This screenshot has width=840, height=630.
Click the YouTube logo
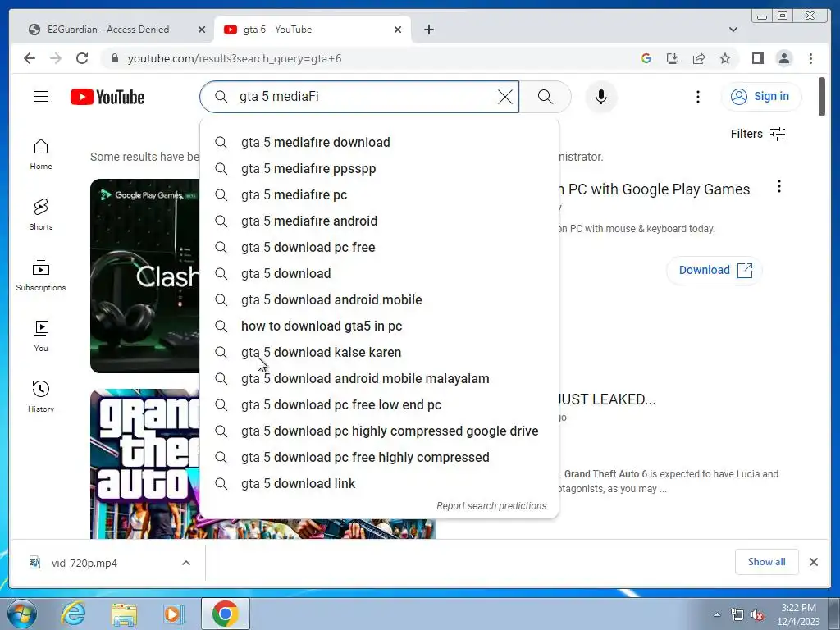point(107,97)
